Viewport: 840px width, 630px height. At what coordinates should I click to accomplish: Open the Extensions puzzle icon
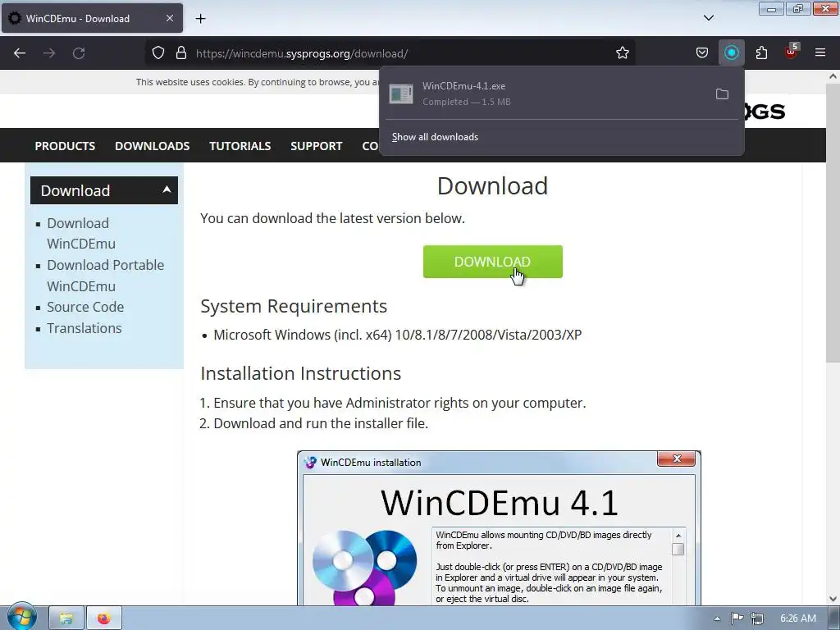point(761,53)
